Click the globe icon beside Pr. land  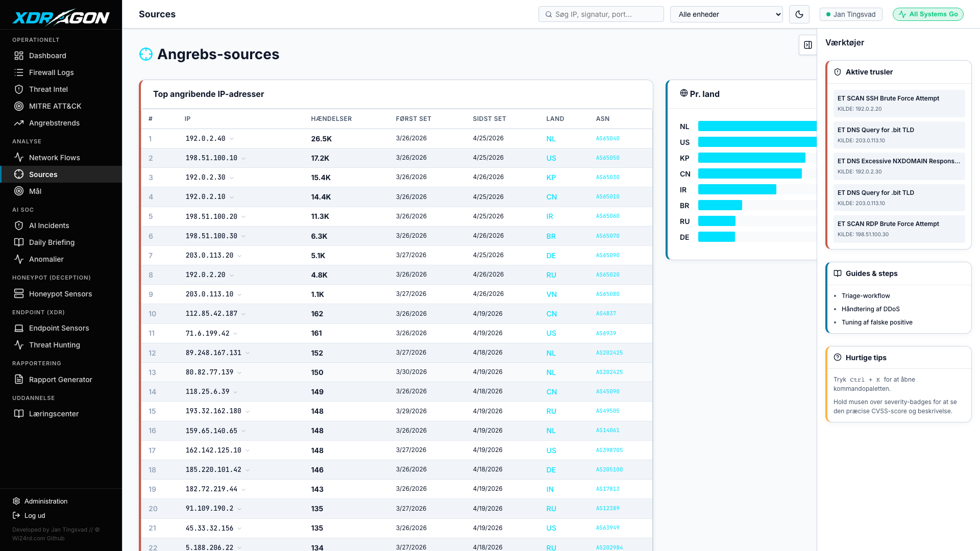684,93
